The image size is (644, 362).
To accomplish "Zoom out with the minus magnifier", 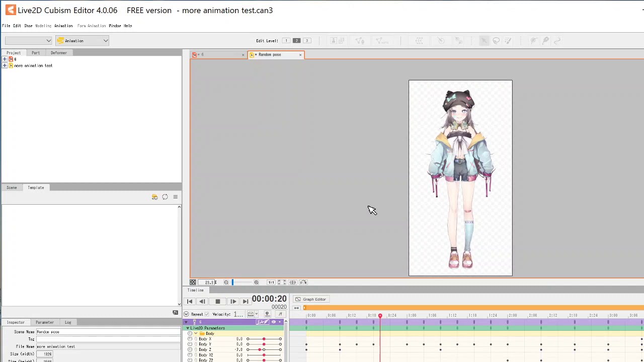I will [x=226, y=282].
